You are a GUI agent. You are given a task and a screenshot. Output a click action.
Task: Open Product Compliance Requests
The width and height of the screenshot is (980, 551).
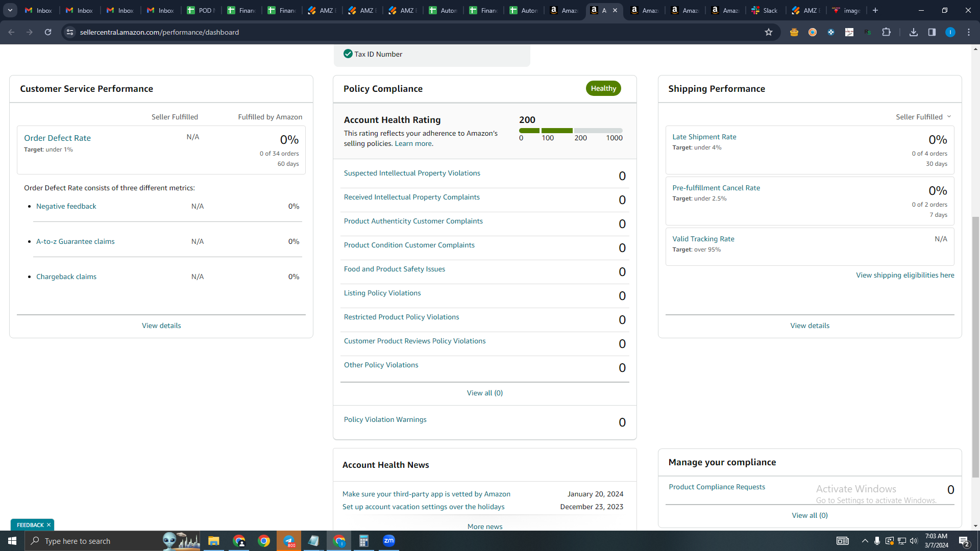717,487
